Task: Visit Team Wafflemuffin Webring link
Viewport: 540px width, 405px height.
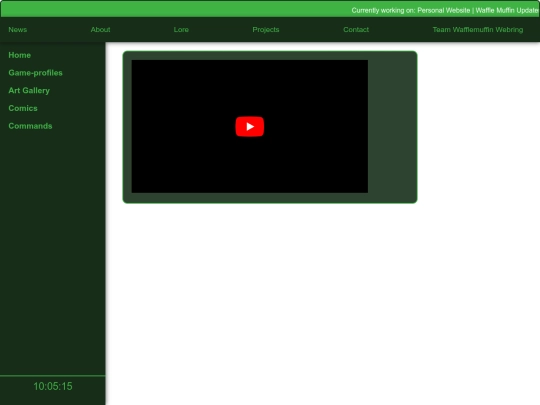Action: pos(478,30)
